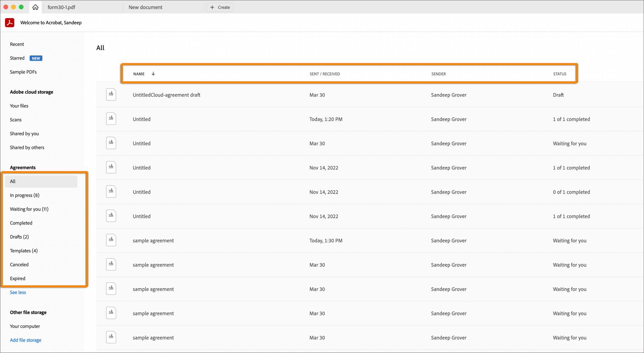644x353 pixels.
Task: Select Waiting for you (11) filter
Action: click(x=29, y=209)
